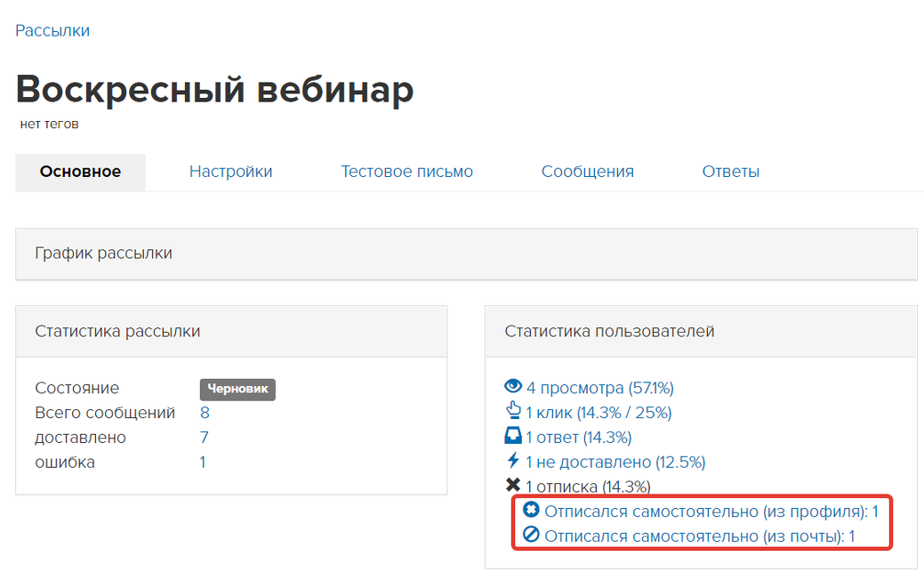Click the Воскресный вебинар title
The height and width of the screenshot is (580, 924).
pos(215,90)
